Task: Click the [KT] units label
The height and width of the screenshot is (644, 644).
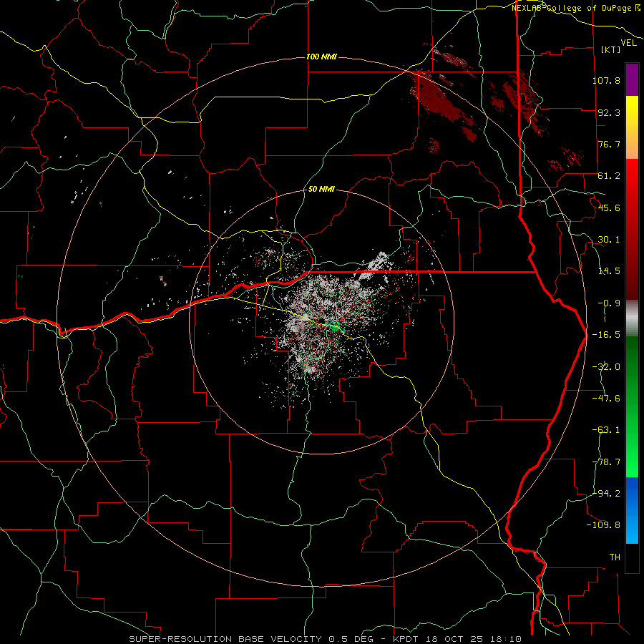Action: 610,49
